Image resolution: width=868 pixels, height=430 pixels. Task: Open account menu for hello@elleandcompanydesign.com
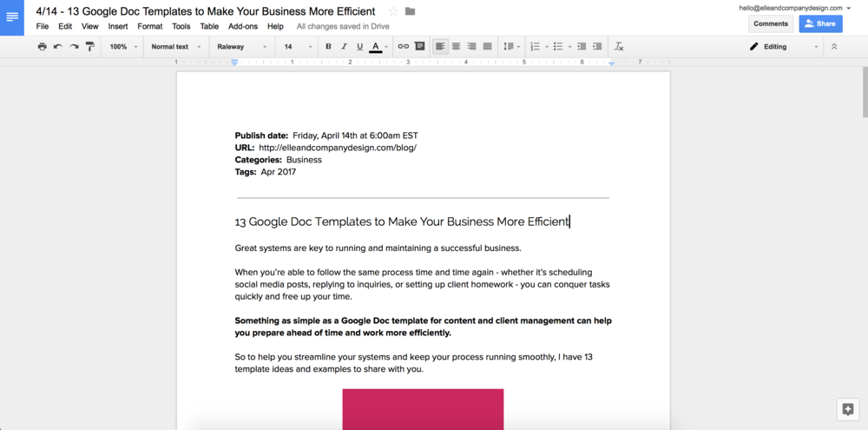[x=794, y=8]
